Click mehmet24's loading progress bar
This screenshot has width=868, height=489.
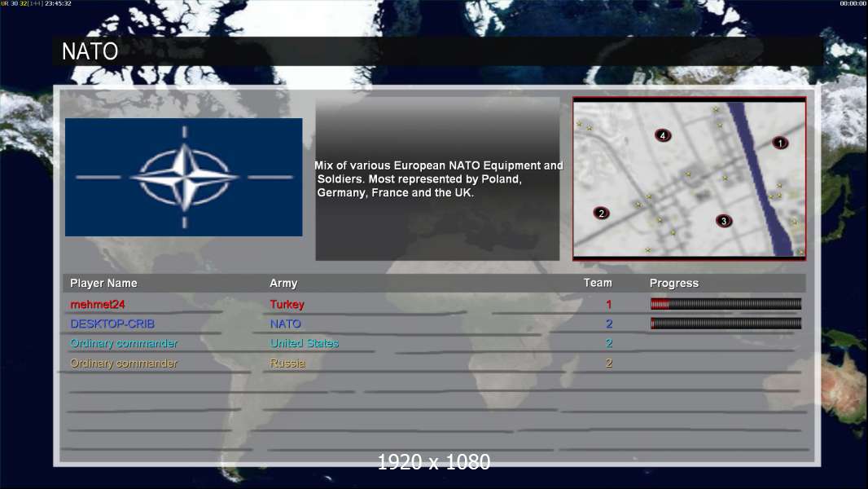point(726,303)
